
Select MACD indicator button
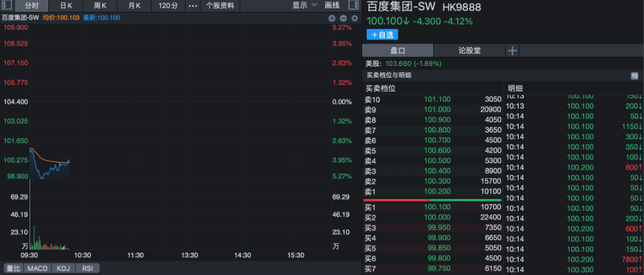pyautogui.click(x=38, y=269)
